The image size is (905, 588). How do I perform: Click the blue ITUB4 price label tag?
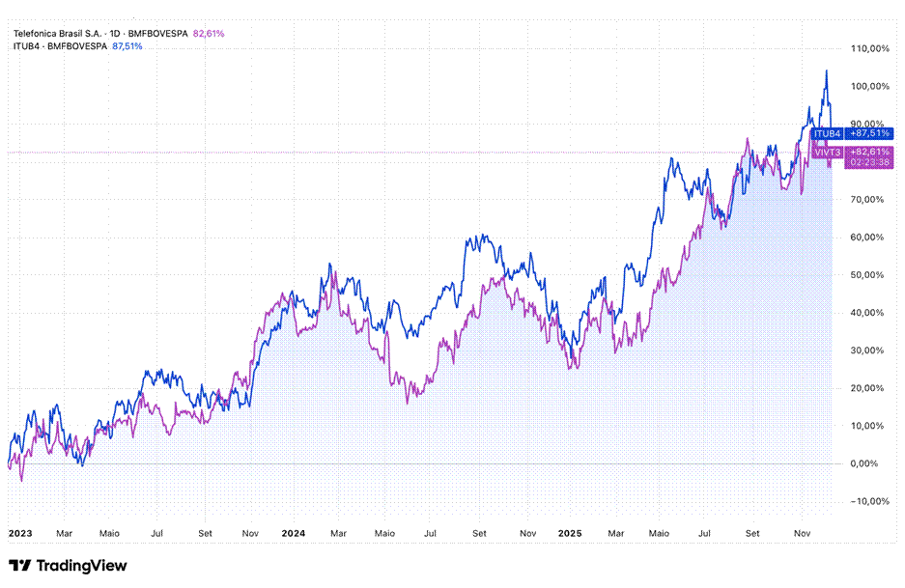pyautogui.click(x=828, y=133)
